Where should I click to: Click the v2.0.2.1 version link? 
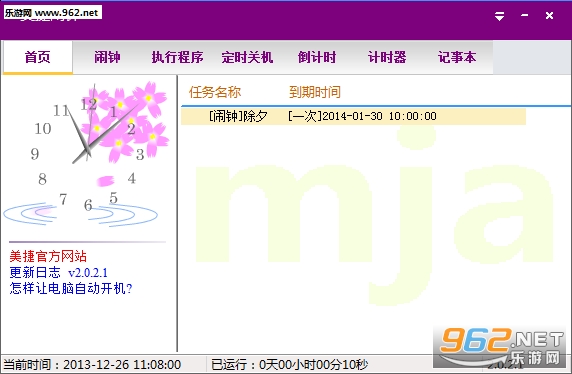[88, 273]
